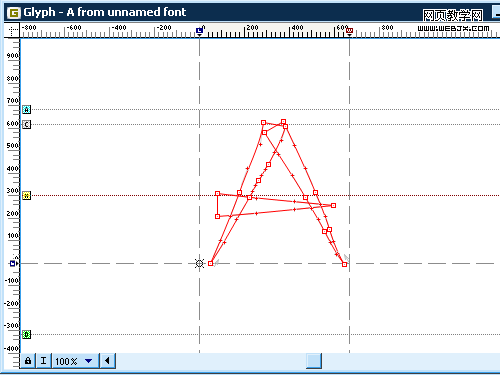
Task: Select the bottom-left start node of the A
Action: 210,263
